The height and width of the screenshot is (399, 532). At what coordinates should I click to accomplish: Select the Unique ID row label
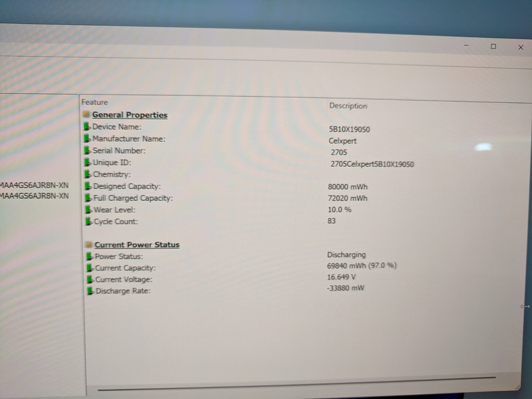click(112, 163)
